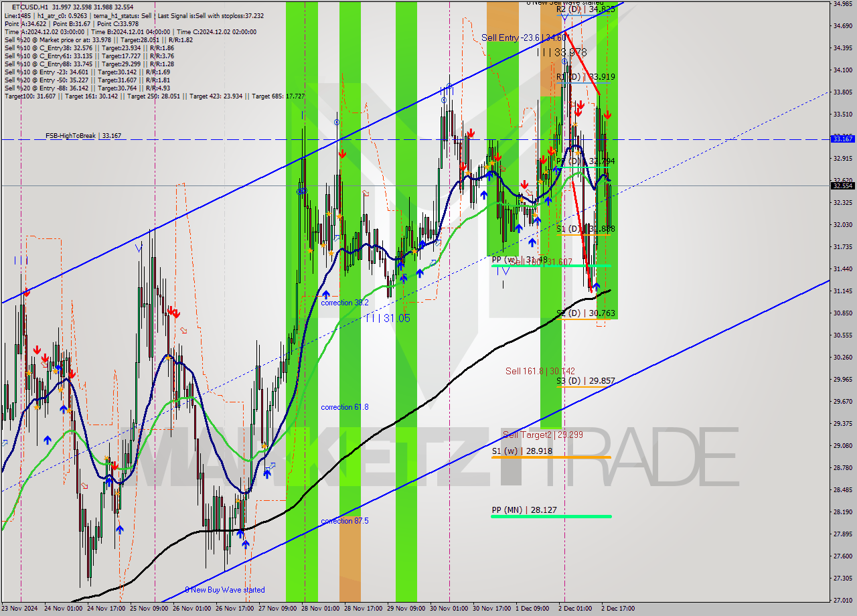
Task: Click the 'S1 (D) | 31.888' support label
Action: [x=586, y=228]
